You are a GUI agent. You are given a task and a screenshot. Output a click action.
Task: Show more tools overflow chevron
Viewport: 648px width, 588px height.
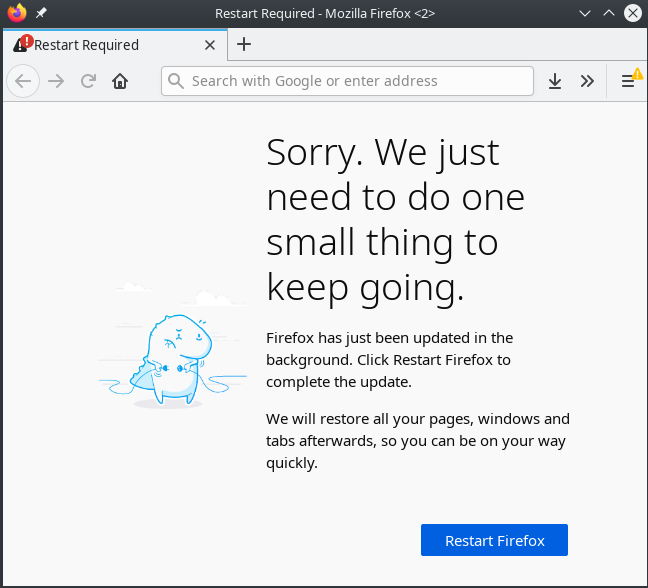coord(587,81)
